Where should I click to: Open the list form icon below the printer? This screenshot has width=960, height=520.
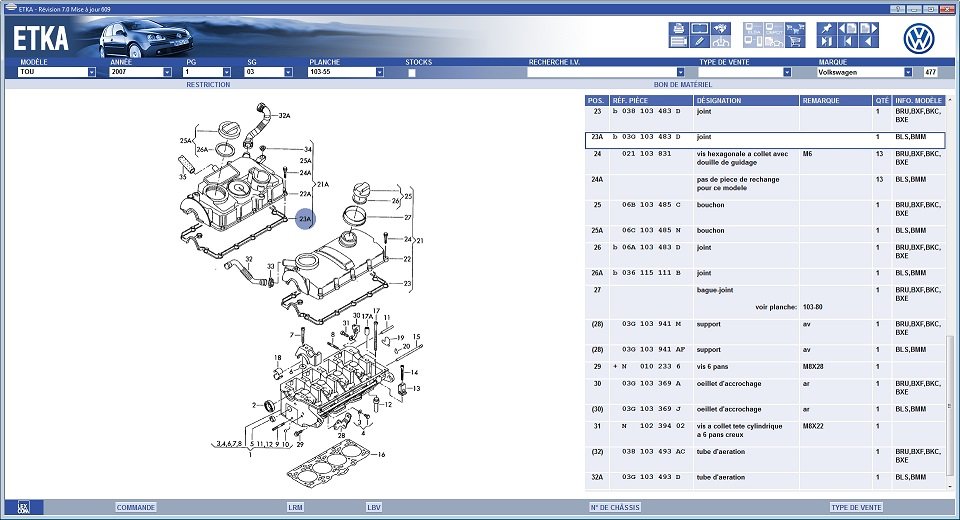pos(679,42)
